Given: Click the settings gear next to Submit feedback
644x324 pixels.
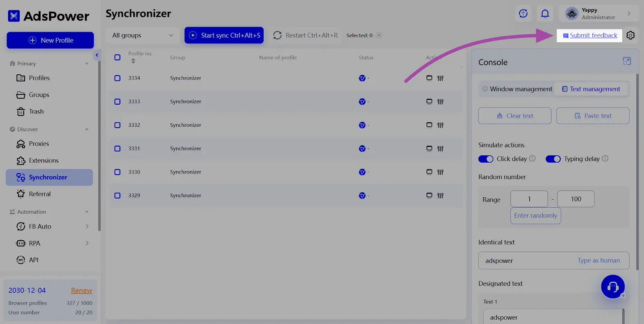Looking at the screenshot, I should [630, 35].
